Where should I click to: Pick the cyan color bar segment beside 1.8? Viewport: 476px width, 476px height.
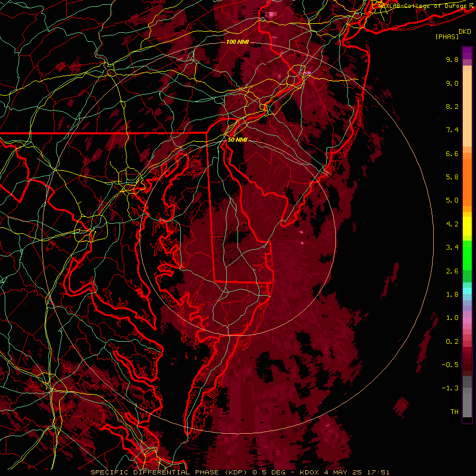[x=467, y=291]
